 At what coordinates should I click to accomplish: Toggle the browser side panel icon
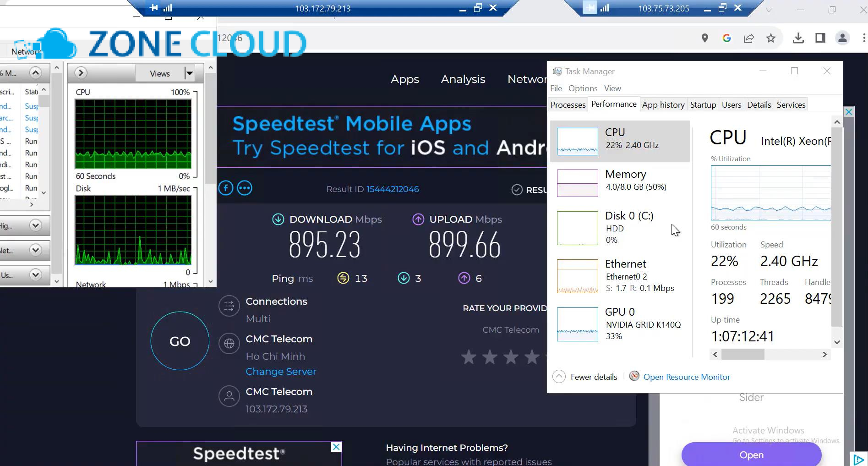click(820, 38)
